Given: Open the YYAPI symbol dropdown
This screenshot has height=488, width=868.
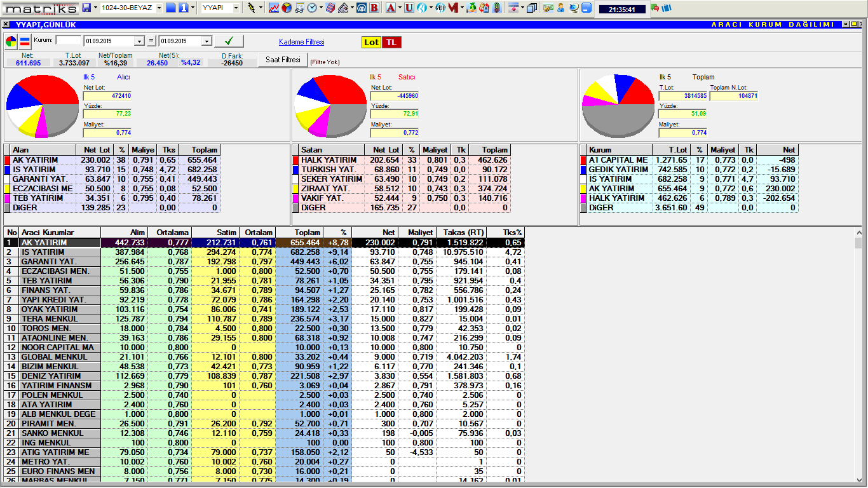Looking at the screenshot, I should (236, 8).
